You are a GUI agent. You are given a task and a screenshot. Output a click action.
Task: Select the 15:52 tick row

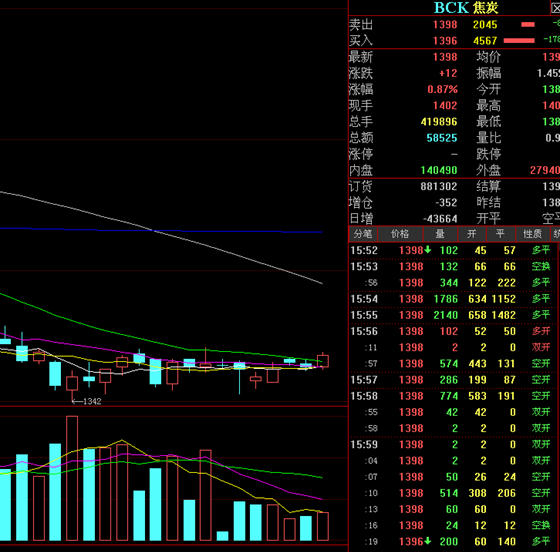click(453, 250)
